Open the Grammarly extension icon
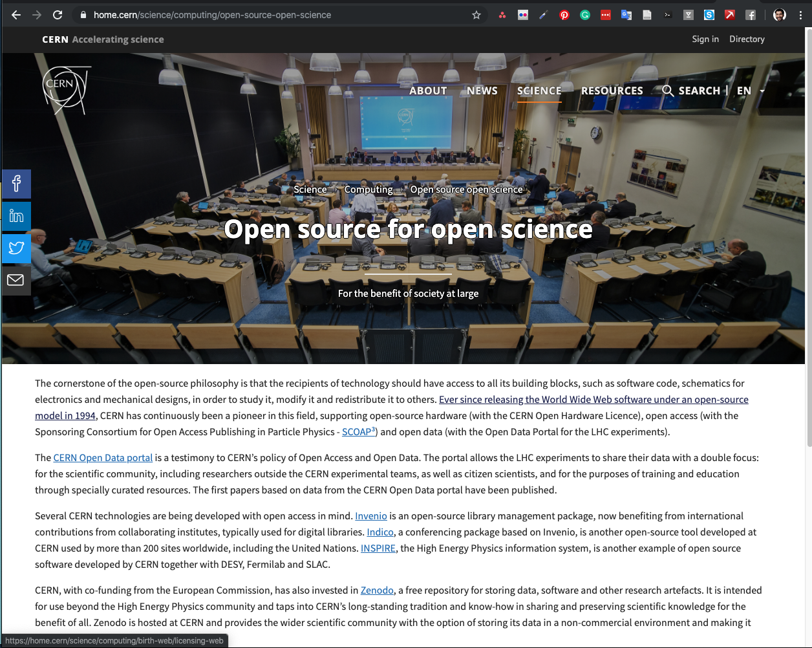This screenshot has height=648, width=812. pos(585,15)
